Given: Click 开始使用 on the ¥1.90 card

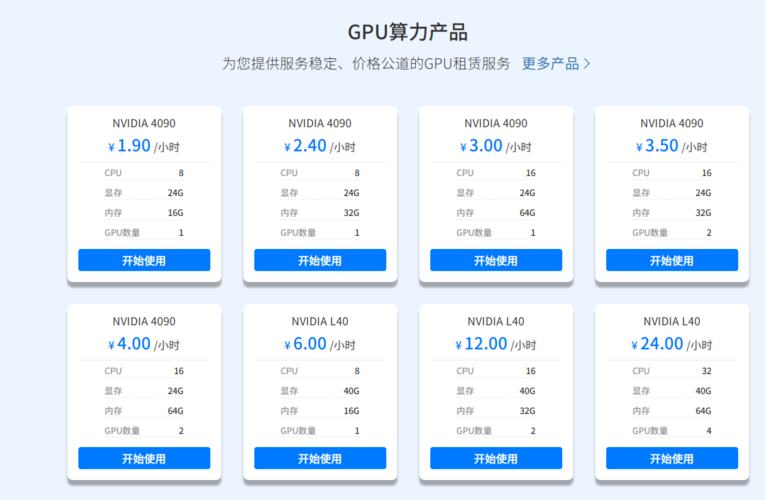Looking at the screenshot, I should [x=144, y=260].
